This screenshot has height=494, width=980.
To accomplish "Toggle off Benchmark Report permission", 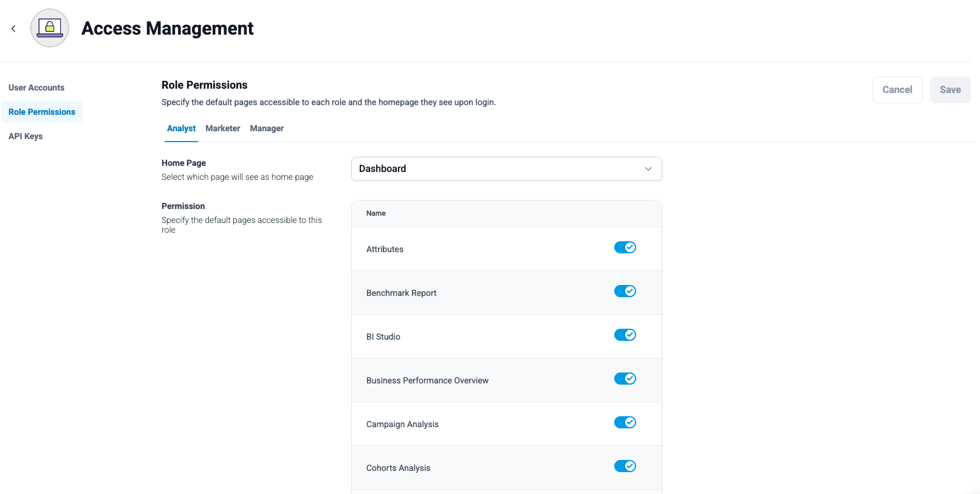I will pyautogui.click(x=625, y=291).
